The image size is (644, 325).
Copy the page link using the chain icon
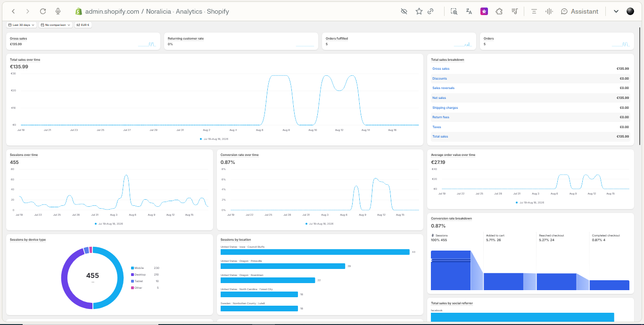coord(430,11)
